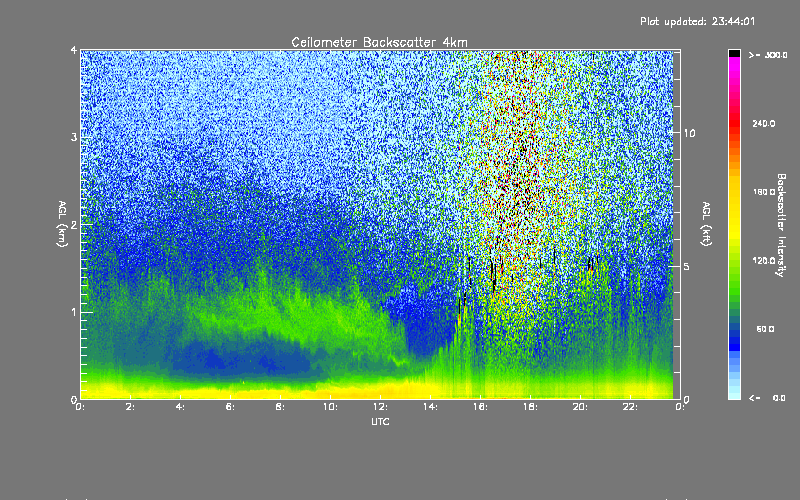Click the '22:' UTC time tick
800x500 pixels.
click(630, 407)
